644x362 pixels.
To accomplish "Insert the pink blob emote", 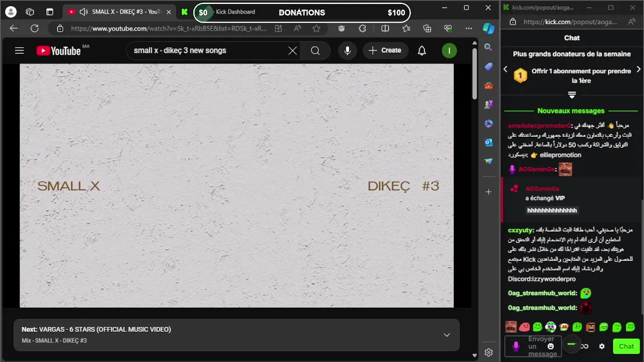I will 524,327.
